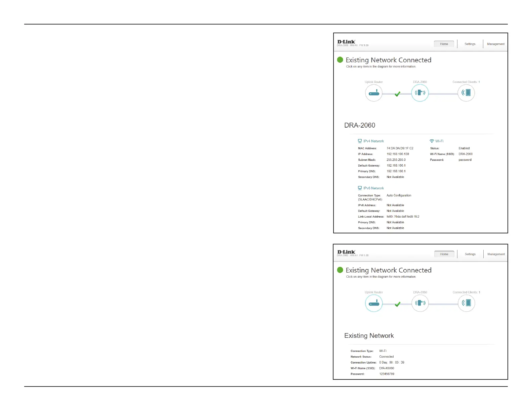
Task: Click link-local address fe80::76da:daff:fed9:1fc2
Action: tap(403, 217)
